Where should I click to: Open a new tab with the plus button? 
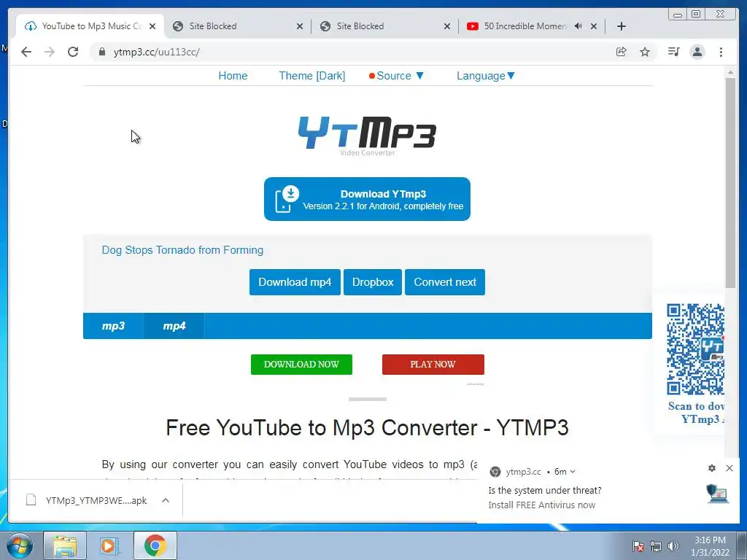coord(622,26)
